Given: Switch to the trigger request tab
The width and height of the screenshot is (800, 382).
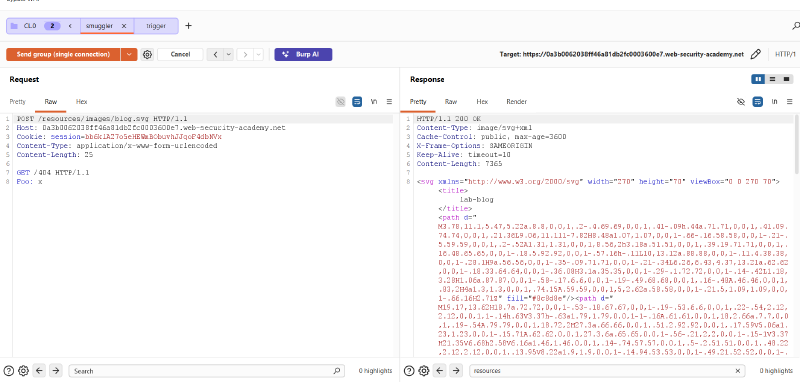Looking at the screenshot, I should (156, 26).
